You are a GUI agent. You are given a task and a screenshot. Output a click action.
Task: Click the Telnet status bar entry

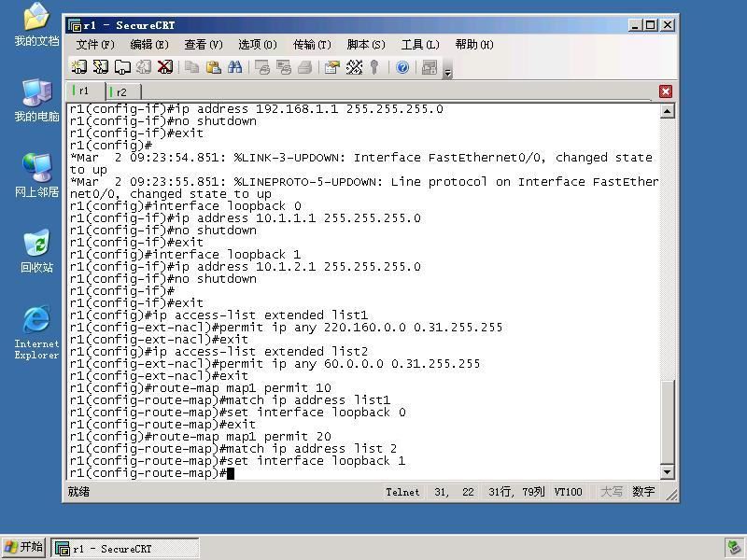[x=403, y=492]
